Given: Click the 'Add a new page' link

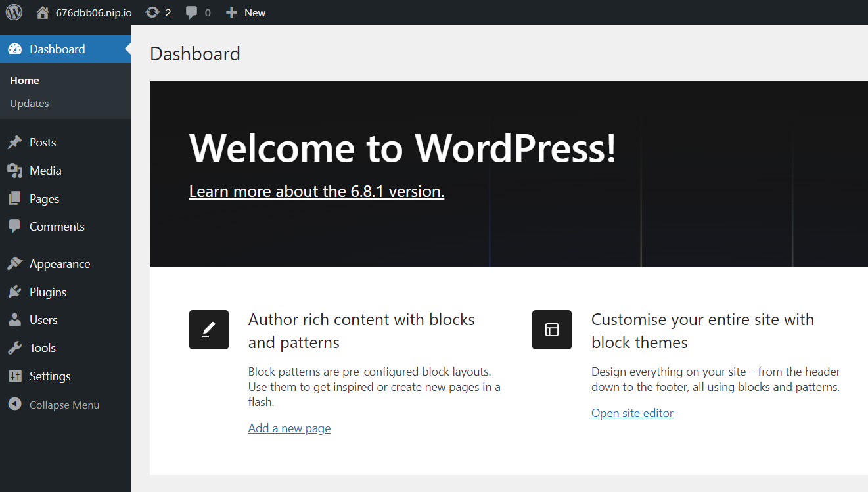Looking at the screenshot, I should pyautogui.click(x=289, y=428).
